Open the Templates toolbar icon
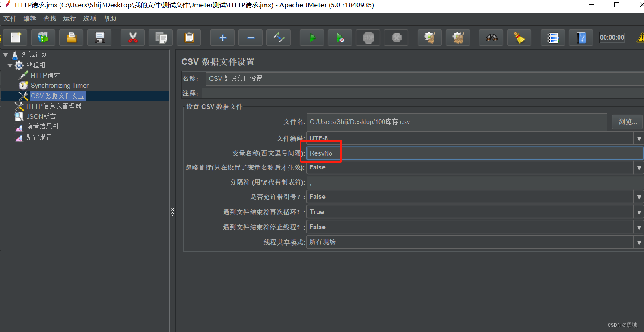The width and height of the screenshot is (644, 332). pos(43,38)
